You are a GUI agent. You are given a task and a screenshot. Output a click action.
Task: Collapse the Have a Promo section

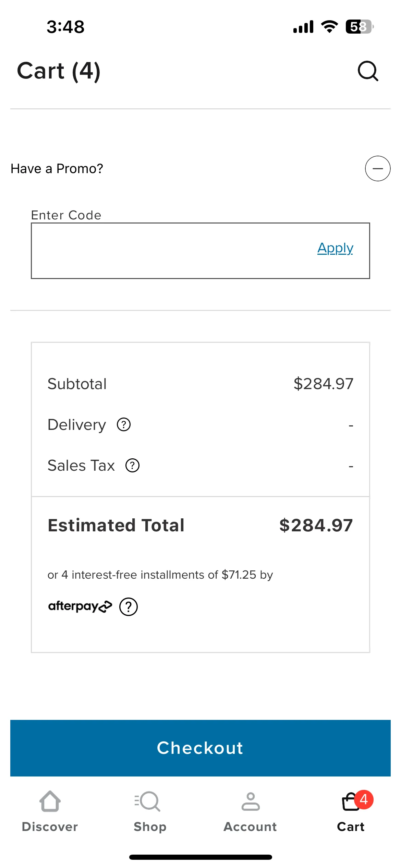click(377, 168)
